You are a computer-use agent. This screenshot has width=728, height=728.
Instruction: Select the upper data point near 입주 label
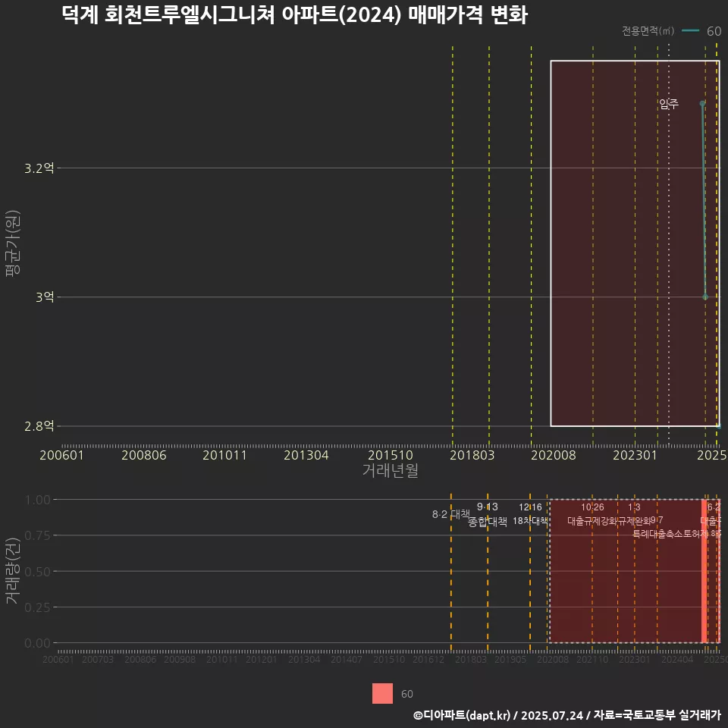tap(702, 104)
